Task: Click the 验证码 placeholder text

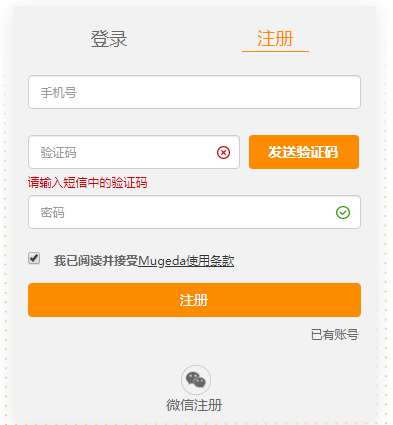Action: [x=58, y=153]
